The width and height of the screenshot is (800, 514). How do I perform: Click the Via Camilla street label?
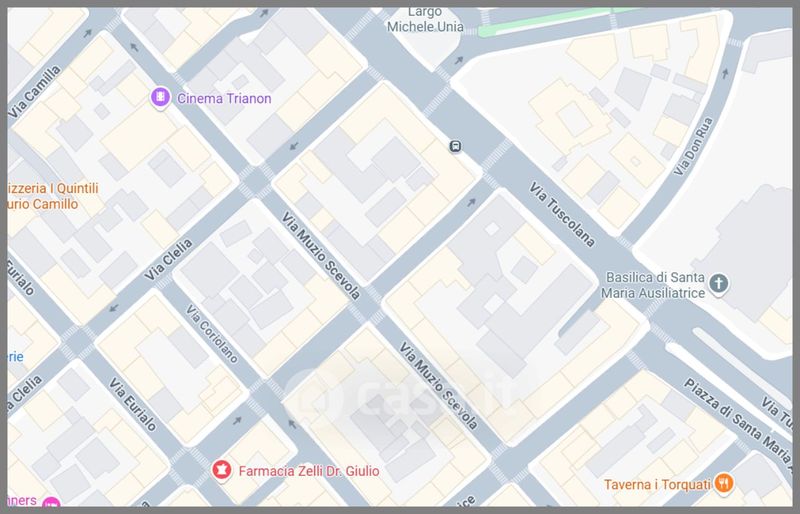pos(34,91)
